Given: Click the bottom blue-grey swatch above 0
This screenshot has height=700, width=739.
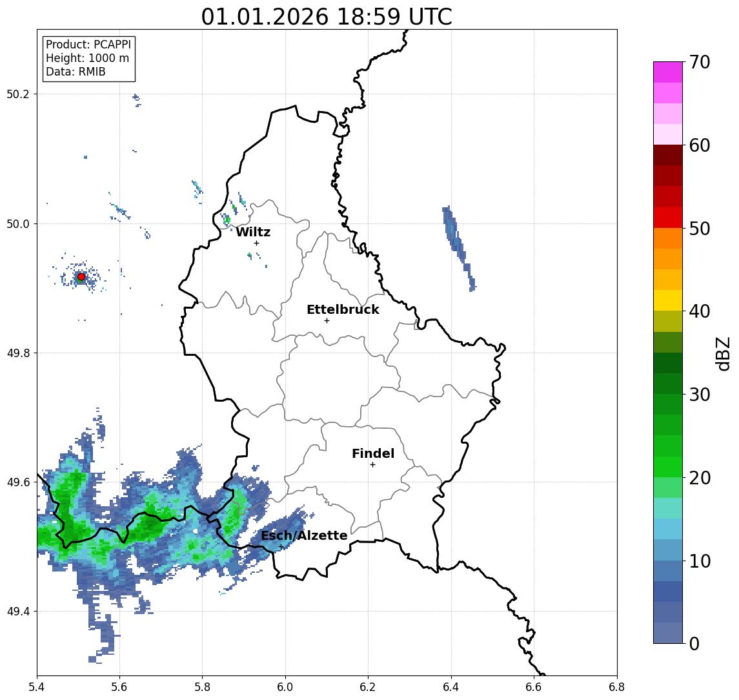Looking at the screenshot, I should click(668, 633).
